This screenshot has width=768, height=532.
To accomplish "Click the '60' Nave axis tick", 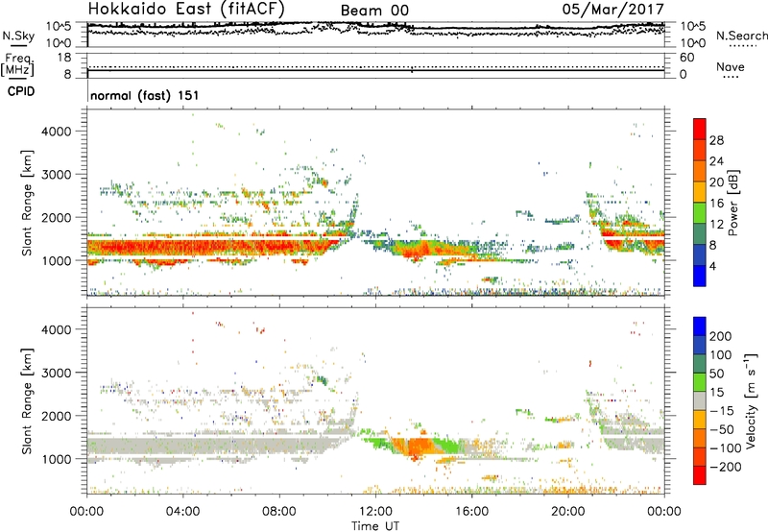I will [686, 58].
